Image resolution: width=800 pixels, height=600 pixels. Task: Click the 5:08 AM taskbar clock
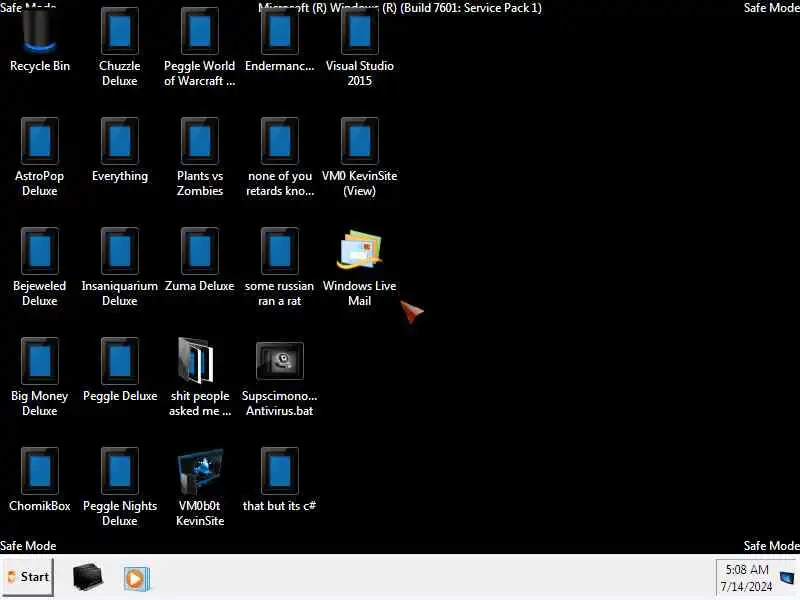tap(746, 578)
